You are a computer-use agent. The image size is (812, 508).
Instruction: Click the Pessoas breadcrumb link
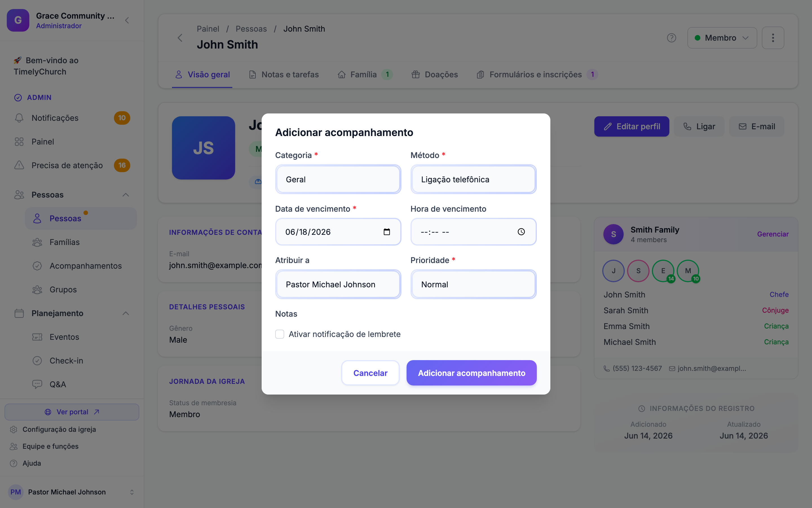tap(251, 29)
